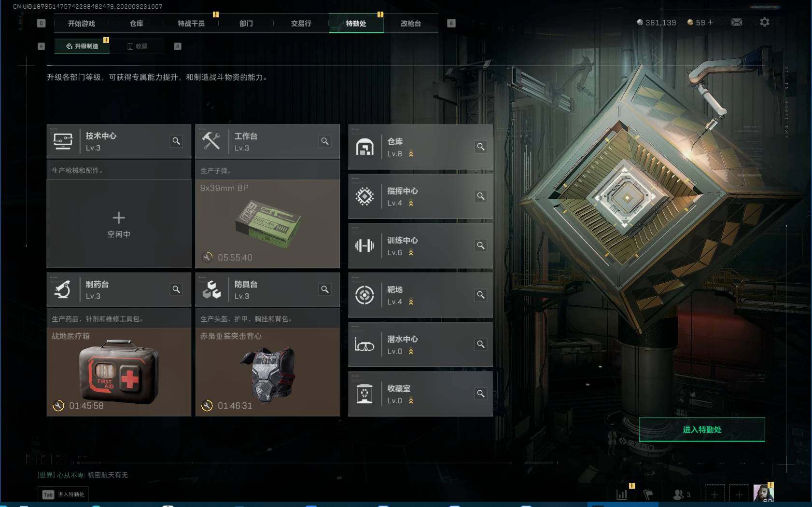Viewport: 812px width, 507px height.
Task: Click the 进入特勤处 green button
Action: [702, 429]
